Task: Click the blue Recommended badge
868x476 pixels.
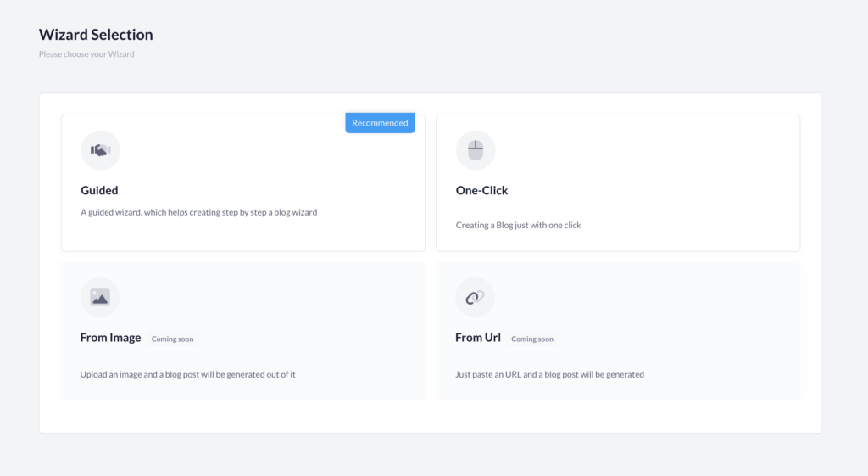Action: tap(380, 123)
